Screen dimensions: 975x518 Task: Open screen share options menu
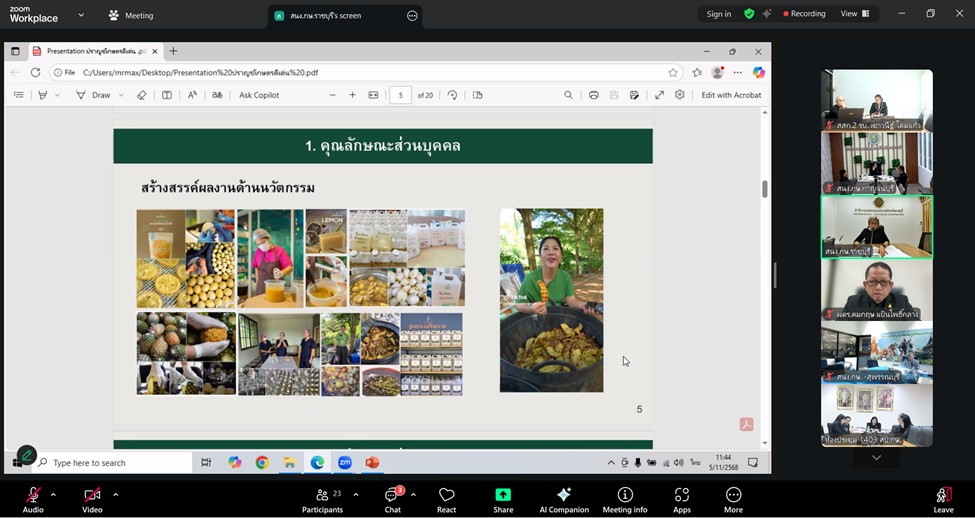412,16
